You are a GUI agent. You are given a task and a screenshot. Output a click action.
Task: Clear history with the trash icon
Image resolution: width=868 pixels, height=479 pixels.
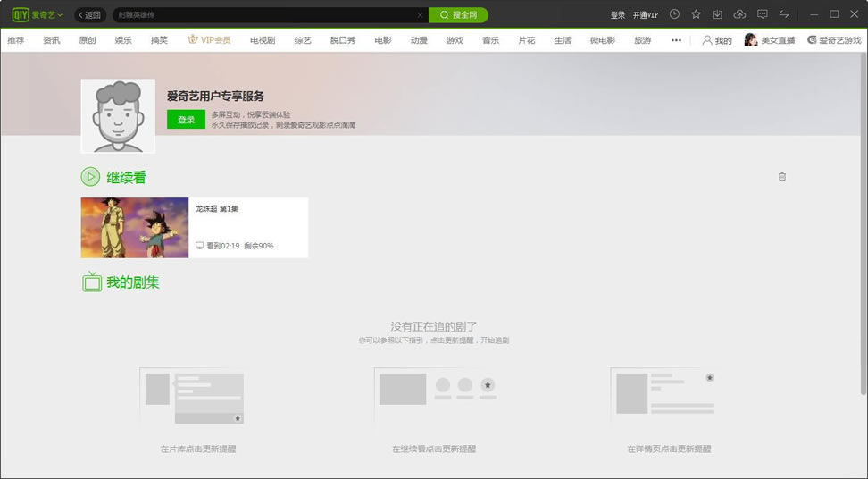782,177
